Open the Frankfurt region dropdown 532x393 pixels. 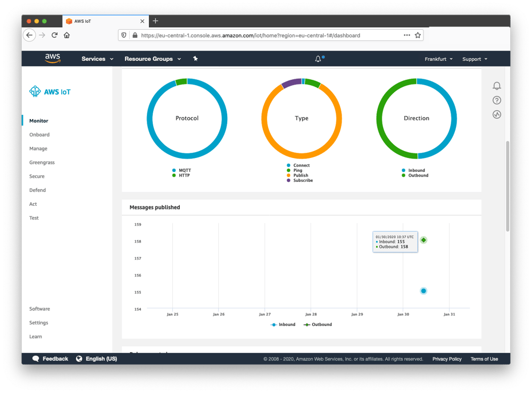tap(439, 59)
